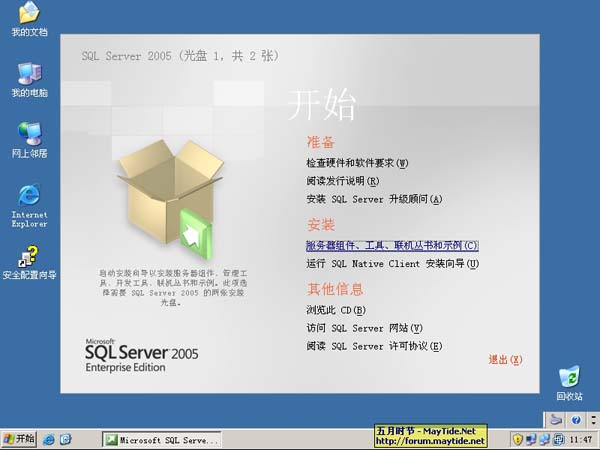Open 阅读 SQL Server 许可协议(E)
The height and width of the screenshot is (450, 600).
pos(373,346)
